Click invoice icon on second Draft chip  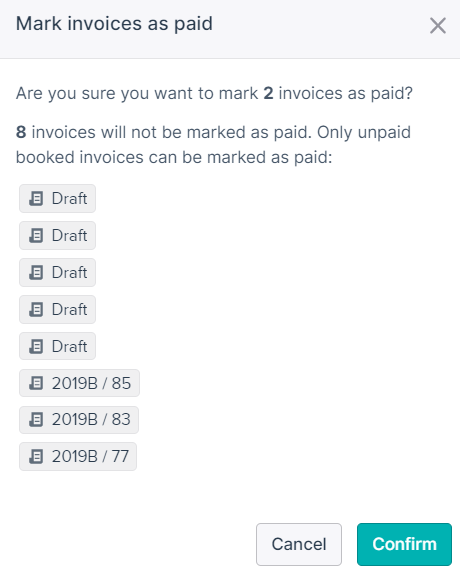[36, 236]
